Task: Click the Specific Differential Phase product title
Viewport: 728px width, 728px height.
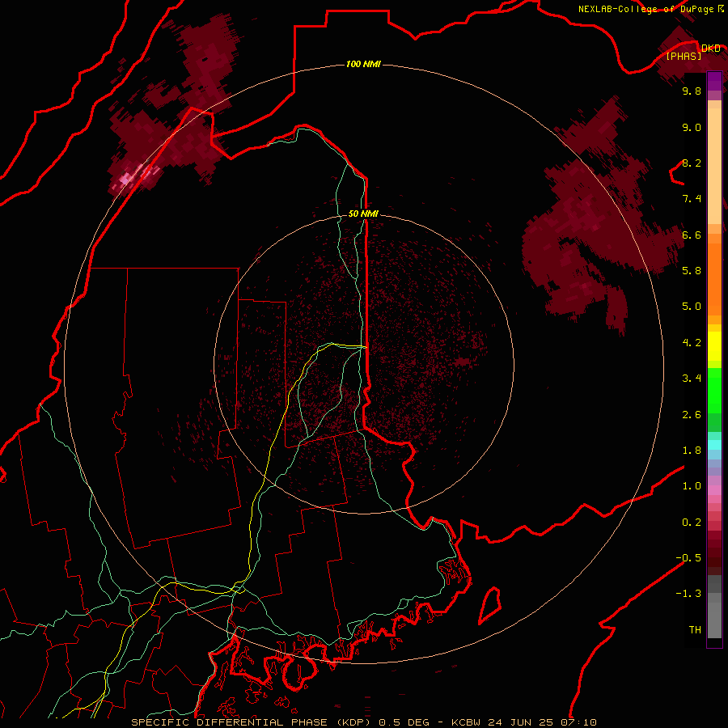Action: tap(250, 722)
